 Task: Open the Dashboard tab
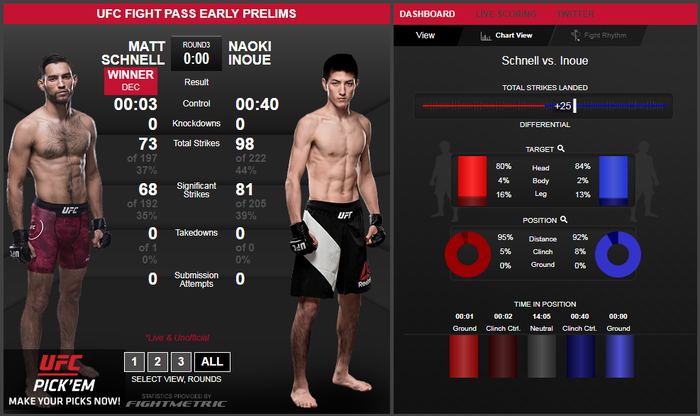coord(427,14)
